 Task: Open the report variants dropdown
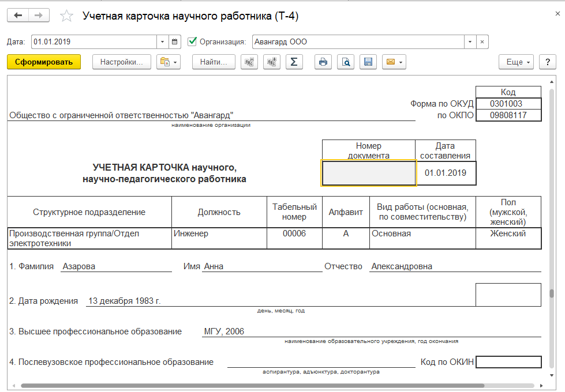pos(169,62)
